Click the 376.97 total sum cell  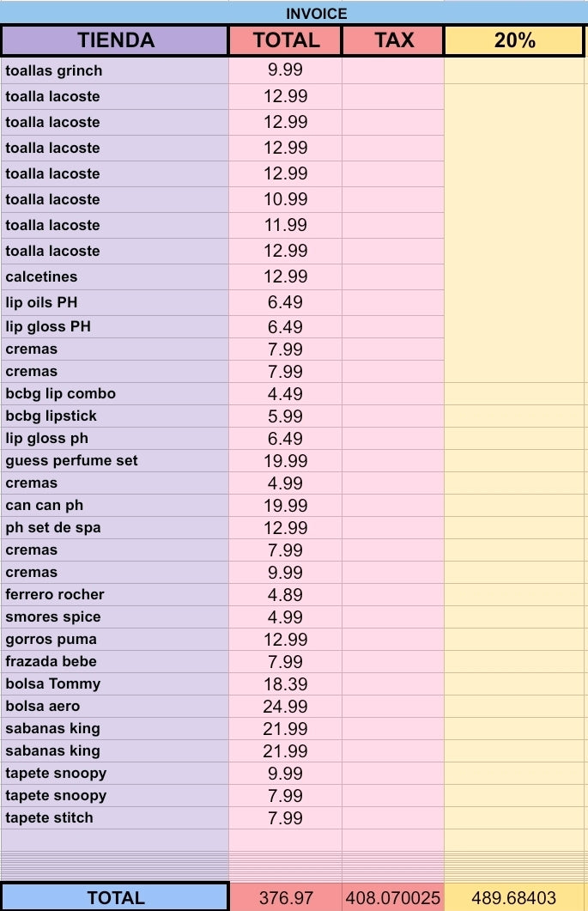coord(285,897)
